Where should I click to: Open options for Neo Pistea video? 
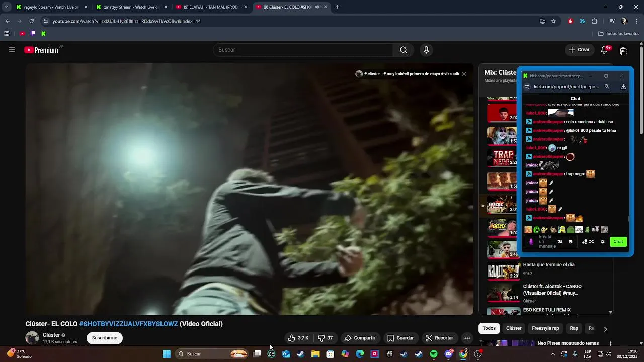(x=611, y=343)
